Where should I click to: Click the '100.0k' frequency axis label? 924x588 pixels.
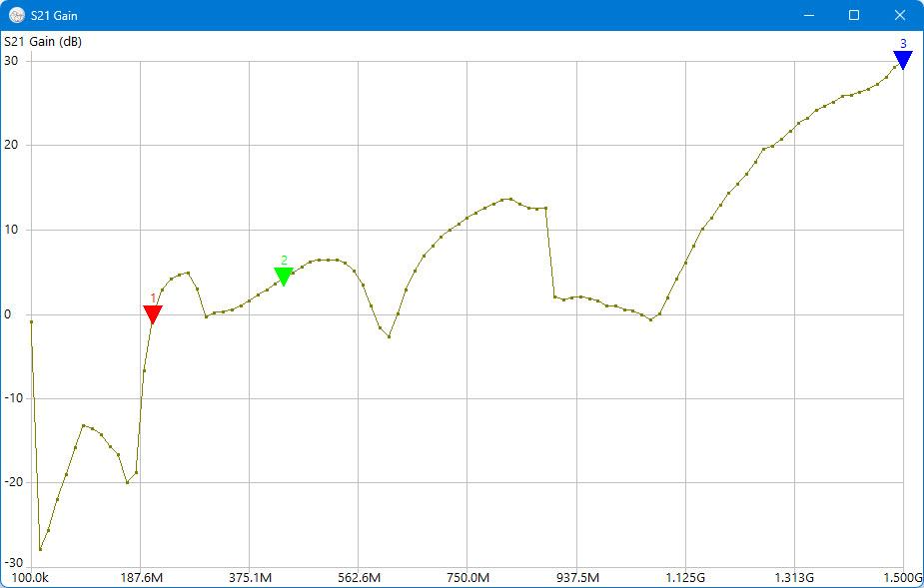(30, 577)
